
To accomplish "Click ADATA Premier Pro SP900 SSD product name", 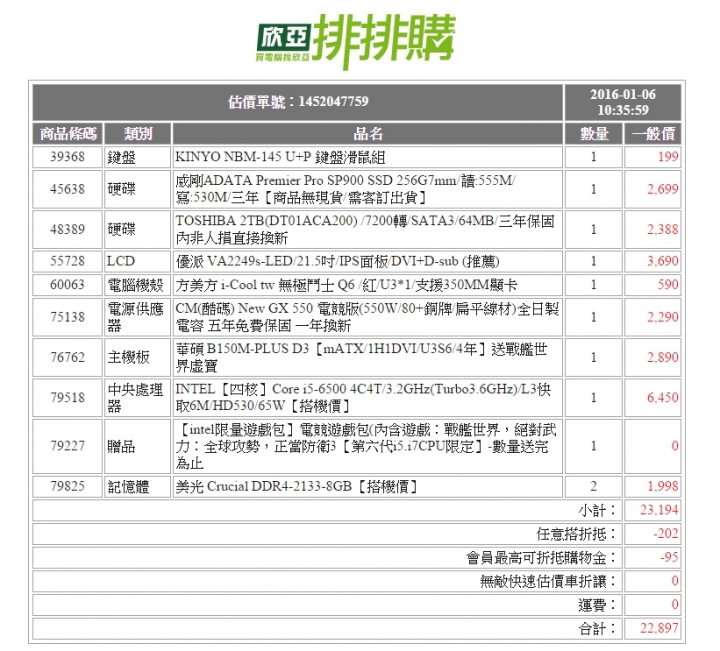I will 345,189.
